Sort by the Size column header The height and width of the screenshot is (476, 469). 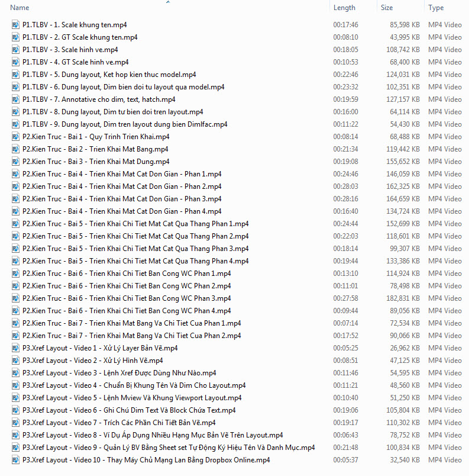(387, 8)
